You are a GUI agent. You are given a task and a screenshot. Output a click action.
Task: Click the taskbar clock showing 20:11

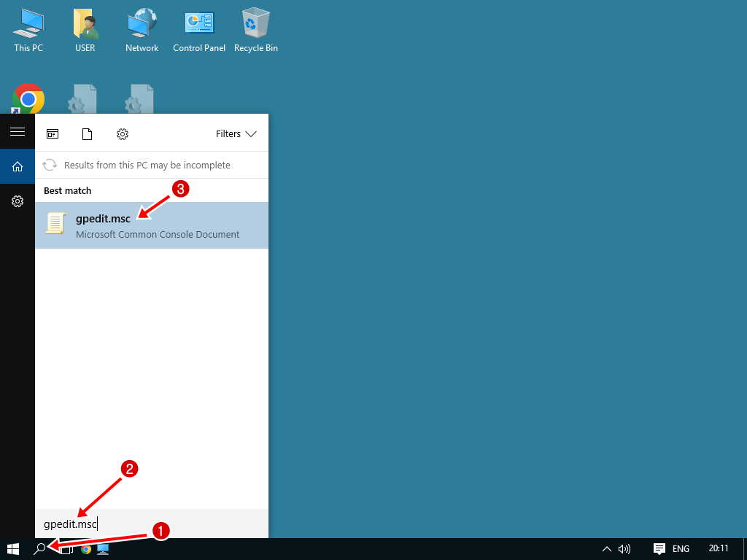pos(718,549)
